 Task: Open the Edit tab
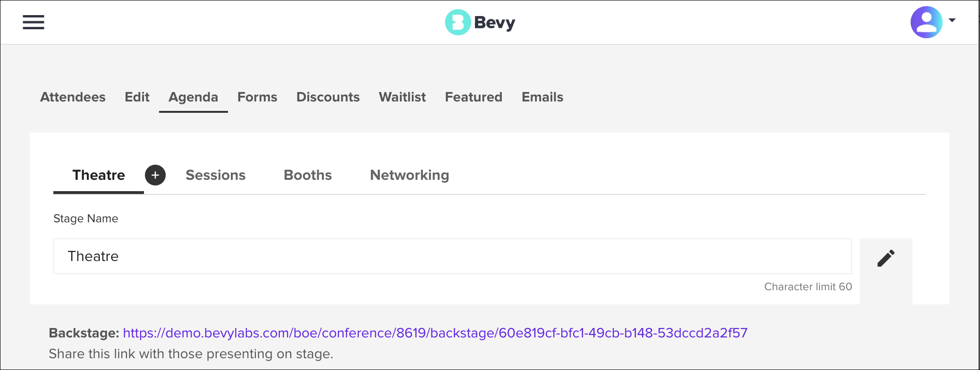point(137,97)
